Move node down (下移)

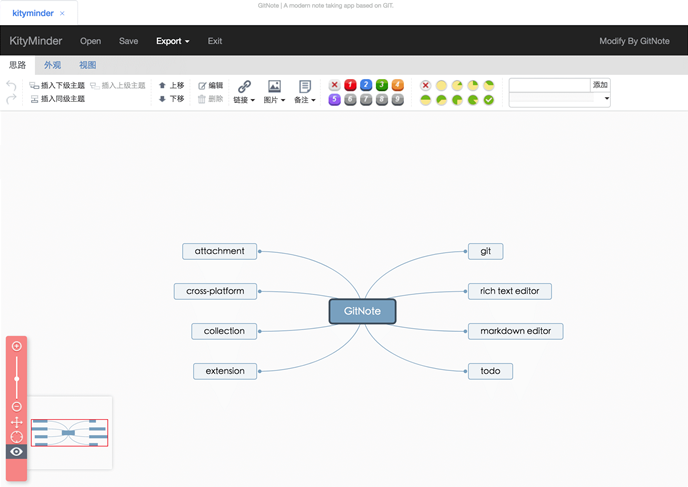pyautogui.click(x=172, y=99)
